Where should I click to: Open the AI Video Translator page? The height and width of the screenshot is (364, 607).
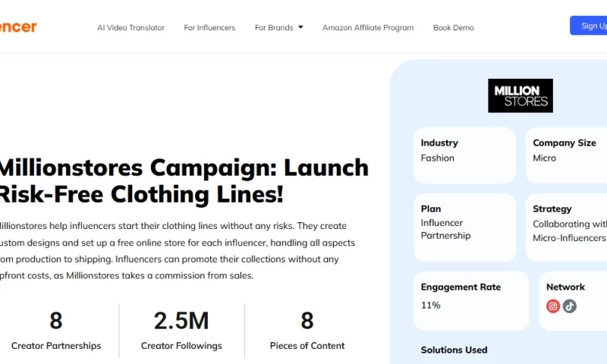131,27
